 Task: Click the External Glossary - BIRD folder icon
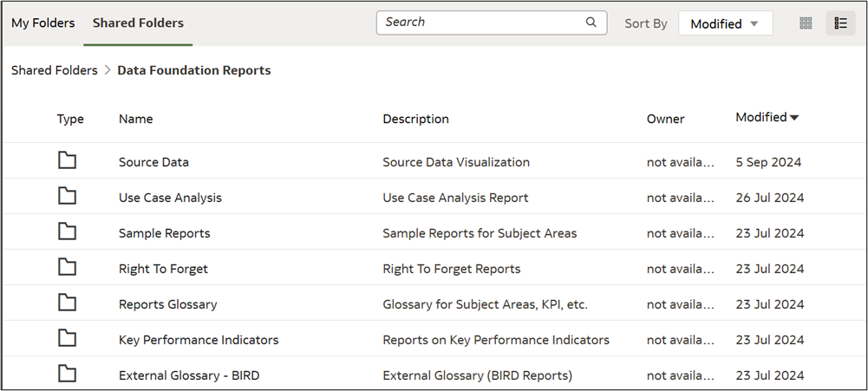67,374
